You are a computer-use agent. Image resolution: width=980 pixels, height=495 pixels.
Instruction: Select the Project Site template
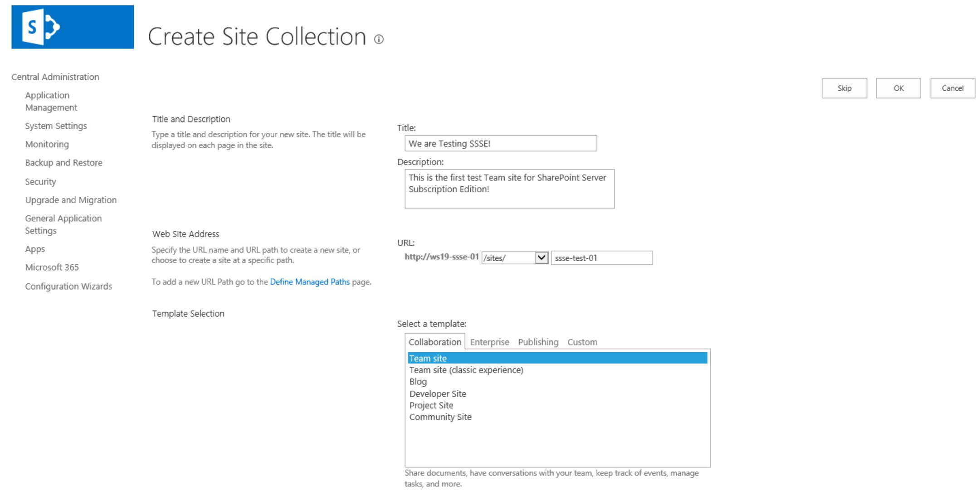click(557, 405)
